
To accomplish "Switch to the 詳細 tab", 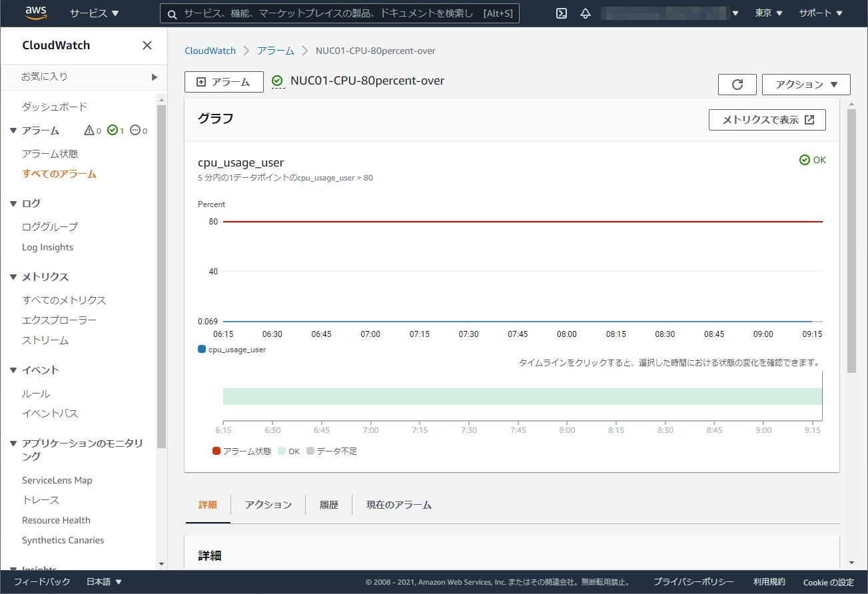I will click(x=208, y=505).
